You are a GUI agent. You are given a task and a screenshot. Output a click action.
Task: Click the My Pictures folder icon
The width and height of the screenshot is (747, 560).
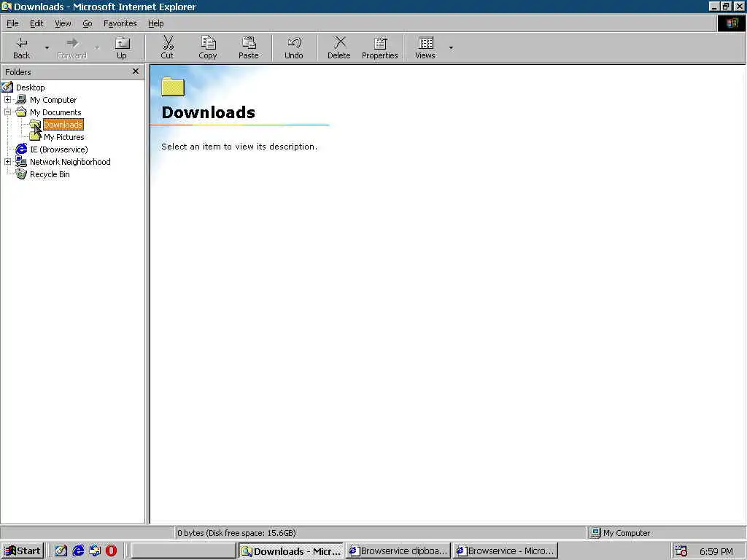(35, 136)
